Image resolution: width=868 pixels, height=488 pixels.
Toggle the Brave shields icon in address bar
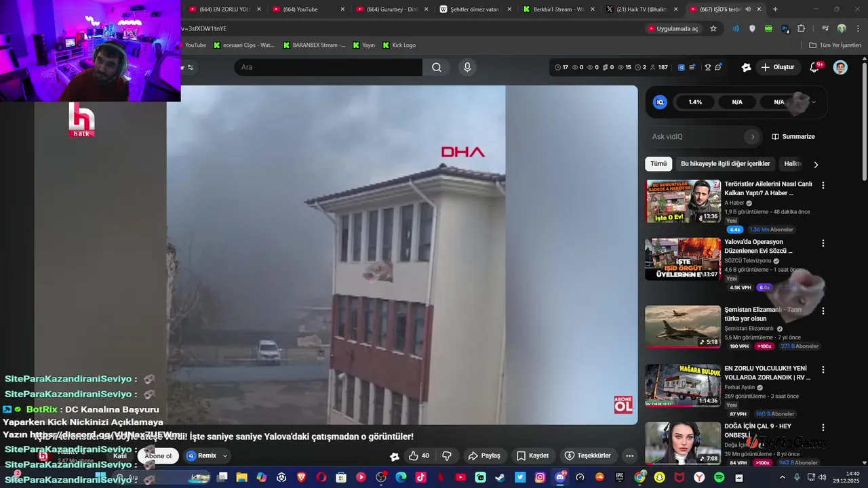[752, 28]
